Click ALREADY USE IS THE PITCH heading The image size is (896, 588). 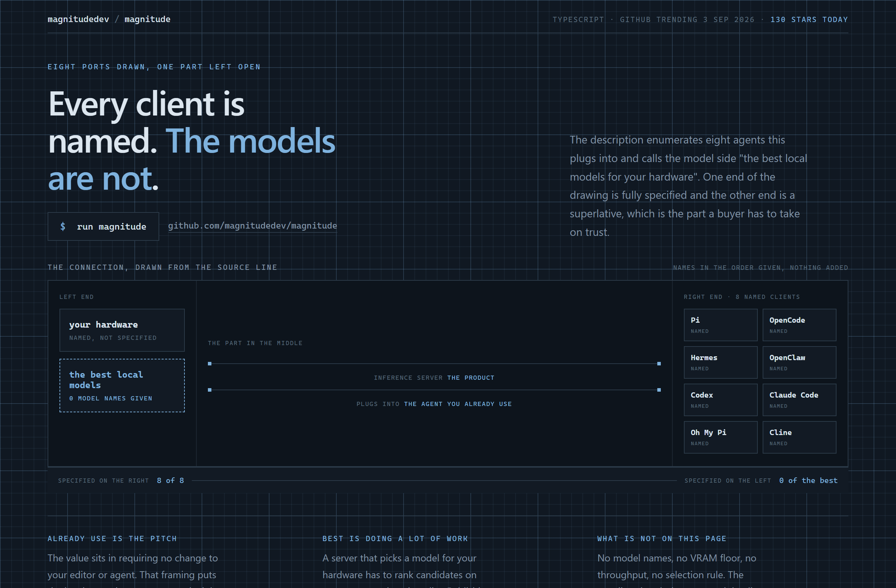[x=112, y=538]
